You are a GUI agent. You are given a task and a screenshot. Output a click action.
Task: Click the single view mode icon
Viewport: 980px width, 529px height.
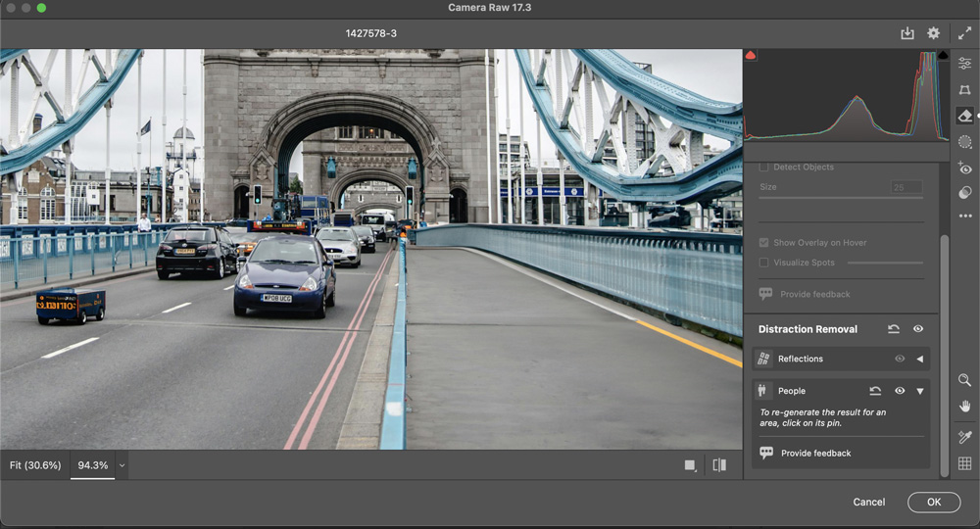click(690, 465)
